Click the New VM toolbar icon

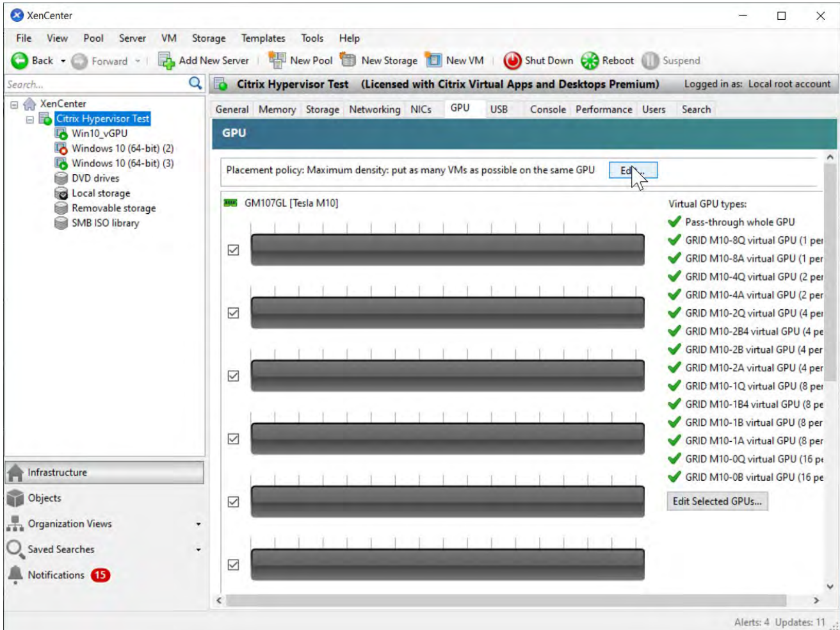433,60
